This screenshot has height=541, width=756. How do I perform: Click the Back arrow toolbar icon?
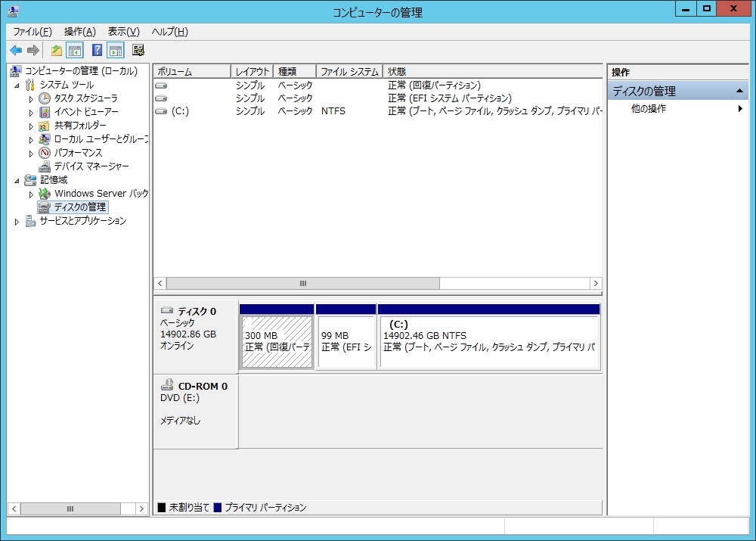pos(15,51)
